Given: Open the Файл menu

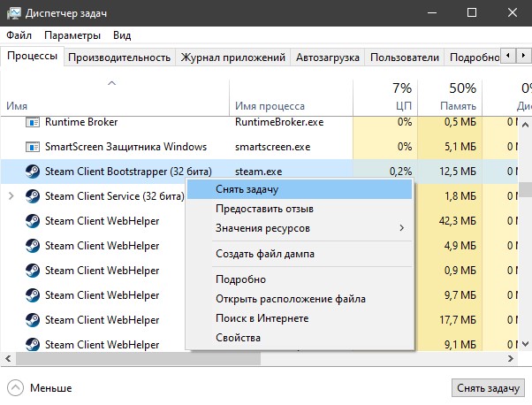Looking at the screenshot, I should [x=19, y=35].
